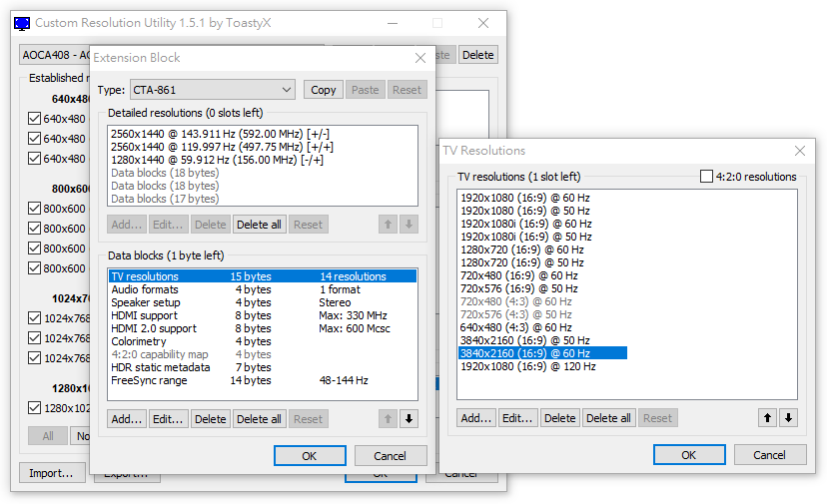Select the HDMI support data block
Viewport: 827px width, 504px height.
pyautogui.click(x=263, y=315)
